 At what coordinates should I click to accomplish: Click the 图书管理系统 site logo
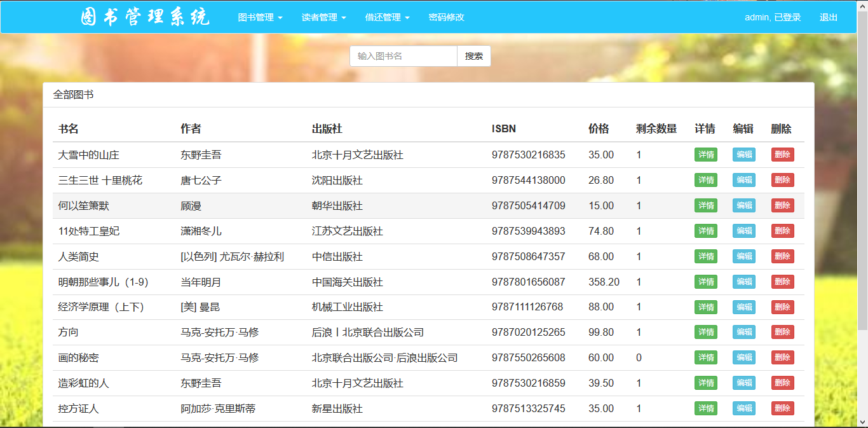(x=145, y=17)
